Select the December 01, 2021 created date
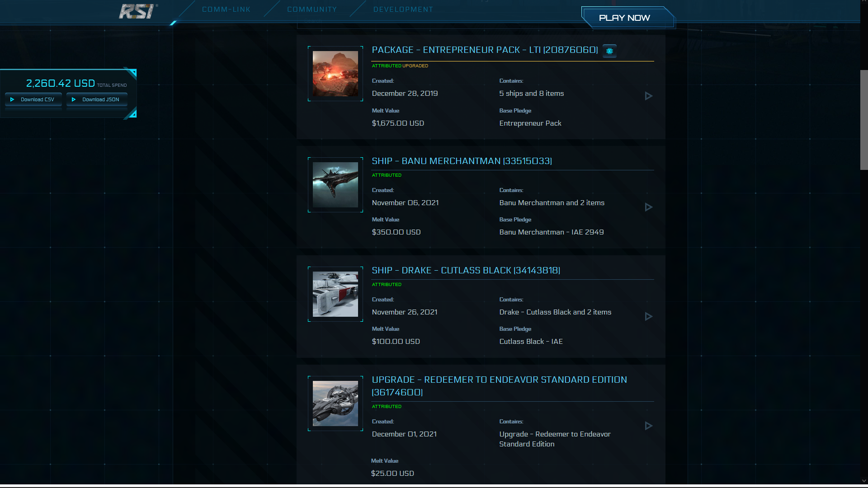Viewport: 868px width, 488px height. [x=404, y=434]
